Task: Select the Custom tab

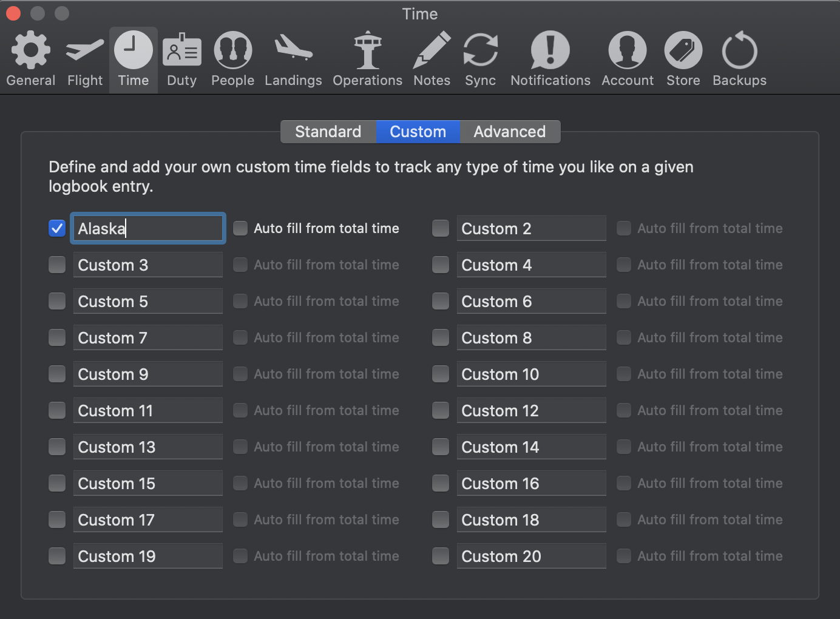Action: [418, 132]
